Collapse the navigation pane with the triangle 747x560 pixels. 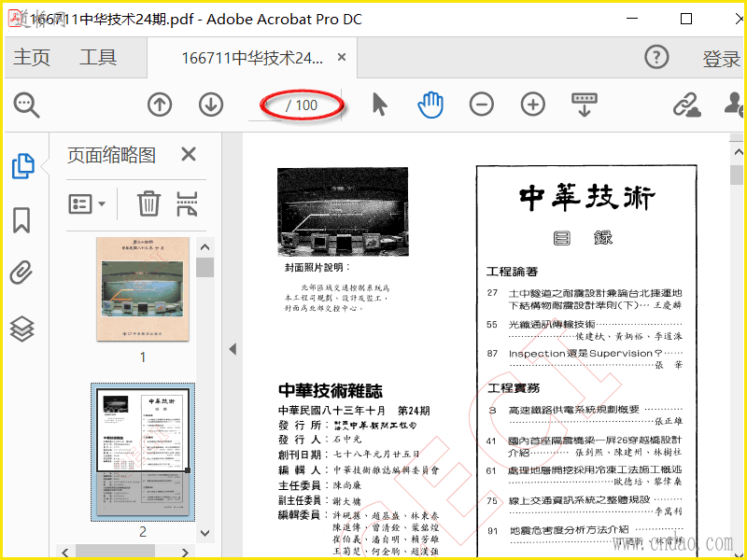tap(233, 349)
